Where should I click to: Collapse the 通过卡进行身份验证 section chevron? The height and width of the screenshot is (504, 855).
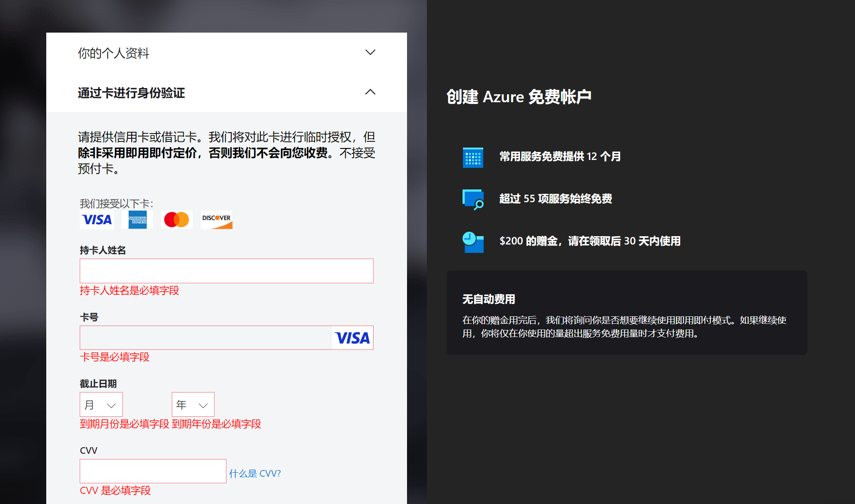pyautogui.click(x=370, y=92)
